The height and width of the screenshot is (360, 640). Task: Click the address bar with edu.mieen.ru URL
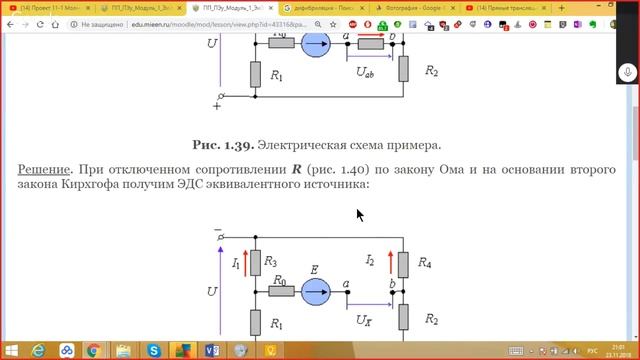click(x=218, y=24)
